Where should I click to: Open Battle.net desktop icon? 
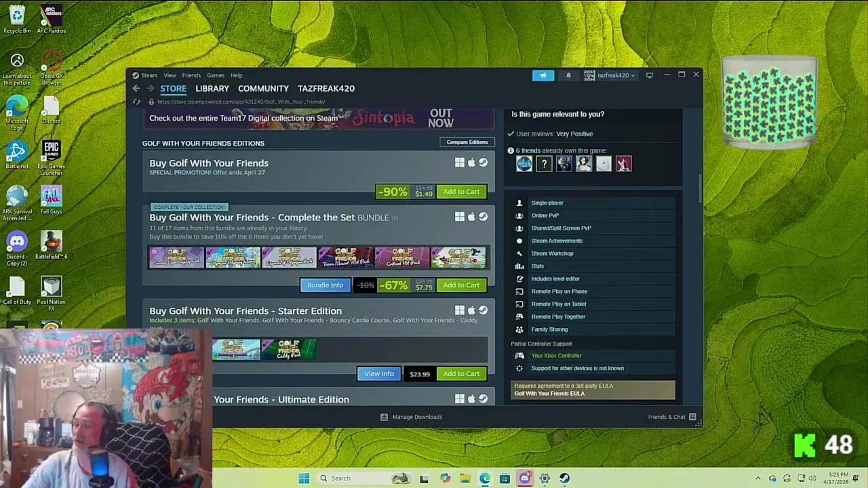click(17, 155)
